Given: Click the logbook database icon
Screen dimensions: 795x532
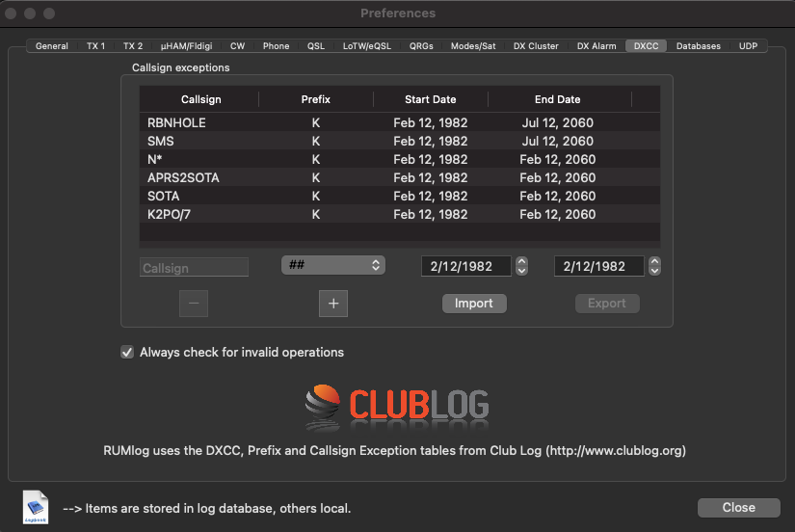Looking at the screenshot, I should pos(37,507).
